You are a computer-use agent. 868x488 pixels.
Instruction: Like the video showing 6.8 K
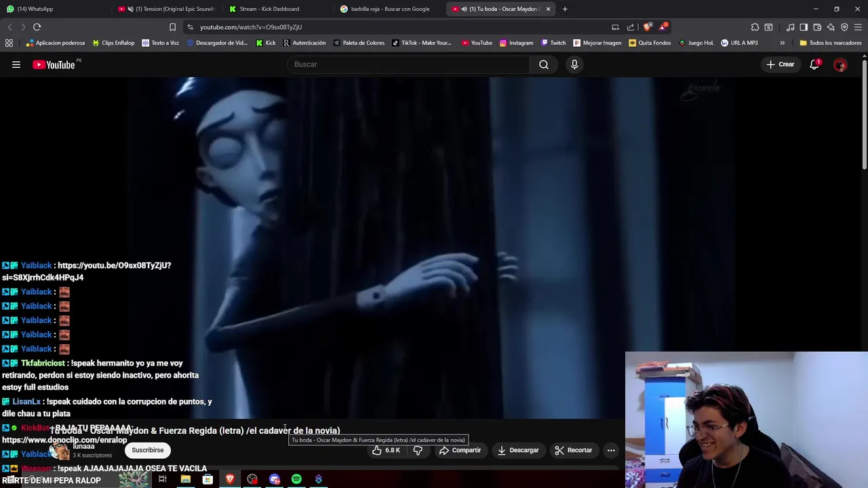[x=387, y=450]
